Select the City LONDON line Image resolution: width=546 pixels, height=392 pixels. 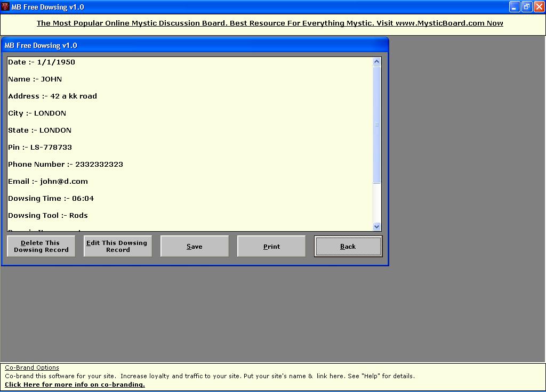(x=37, y=113)
